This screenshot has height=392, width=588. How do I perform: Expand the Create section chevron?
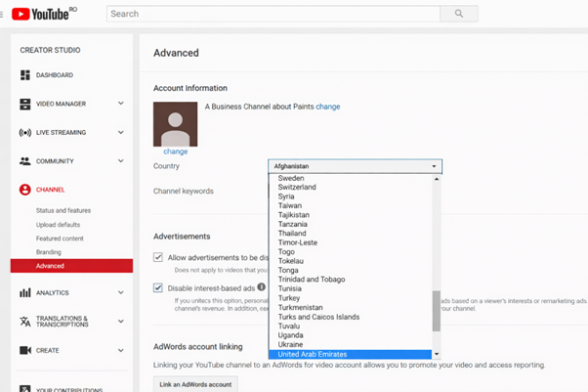click(121, 350)
